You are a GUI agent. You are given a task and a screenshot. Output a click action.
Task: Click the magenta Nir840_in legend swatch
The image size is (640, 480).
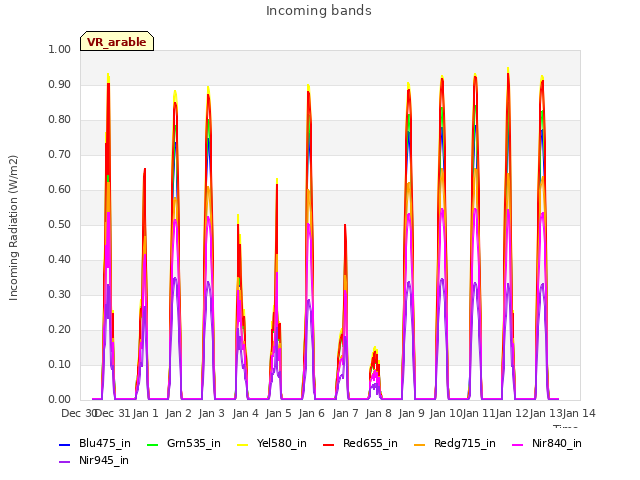518,444
